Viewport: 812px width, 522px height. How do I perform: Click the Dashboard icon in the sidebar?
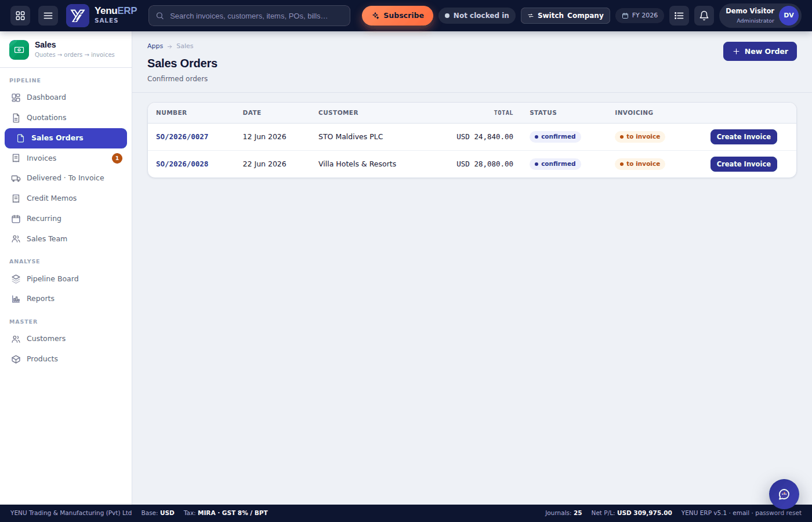point(16,97)
